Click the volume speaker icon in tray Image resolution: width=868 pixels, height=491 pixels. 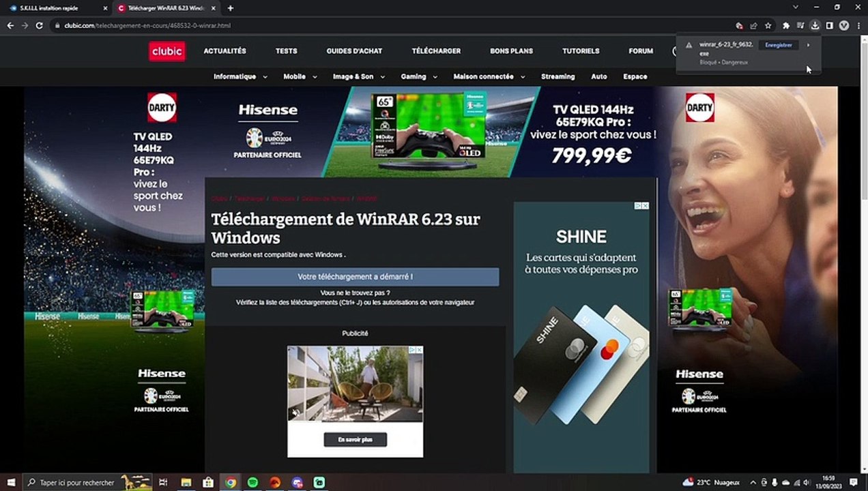808,482
